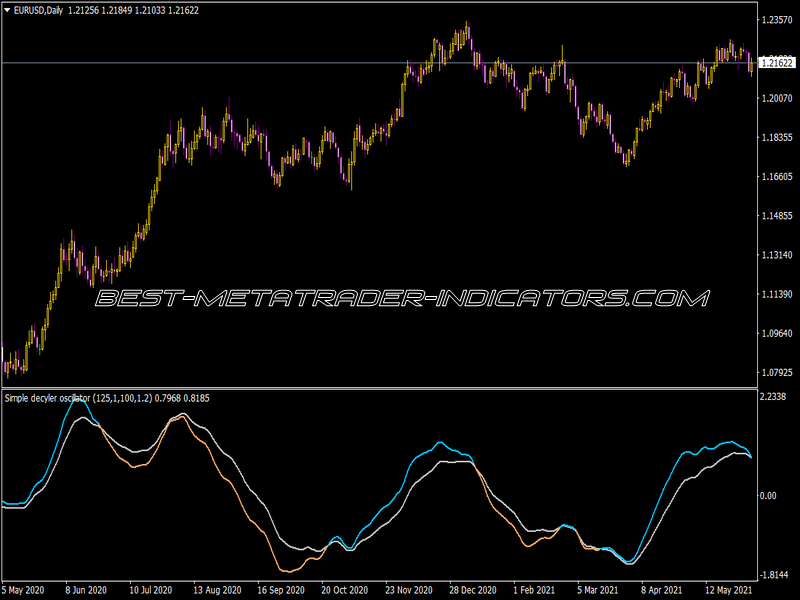Click the 1.18355 price axis label
The height and width of the screenshot is (600, 800).
[777, 137]
